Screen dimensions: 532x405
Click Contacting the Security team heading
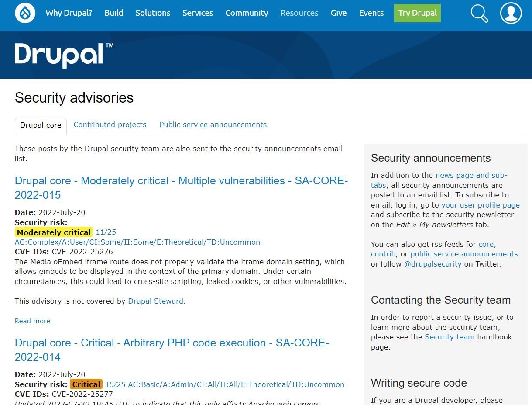tap(441, 300)
